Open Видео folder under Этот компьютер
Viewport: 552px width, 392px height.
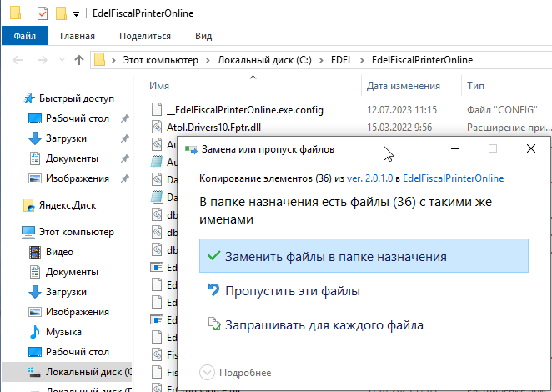tap(59, 252)
